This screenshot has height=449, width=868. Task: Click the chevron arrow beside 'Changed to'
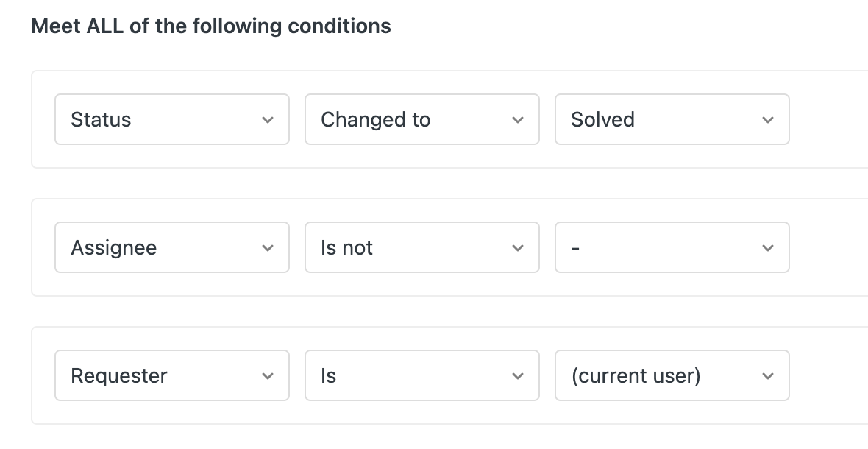pos(518,120)
